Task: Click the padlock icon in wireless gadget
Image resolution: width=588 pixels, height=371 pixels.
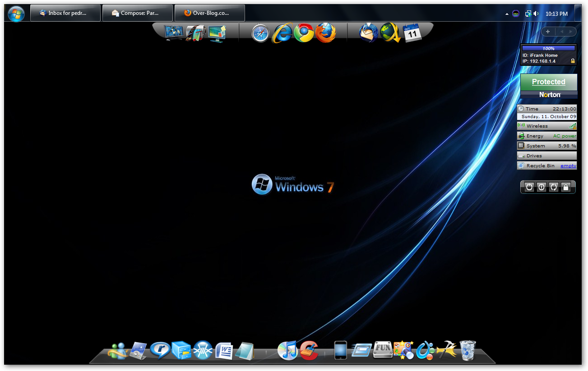Action: [x=573, y=61]
